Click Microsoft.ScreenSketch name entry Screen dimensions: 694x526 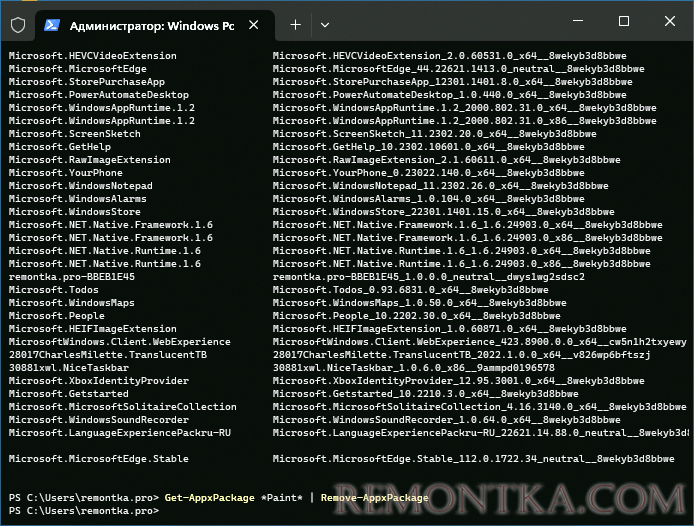(x=74, y=134)
